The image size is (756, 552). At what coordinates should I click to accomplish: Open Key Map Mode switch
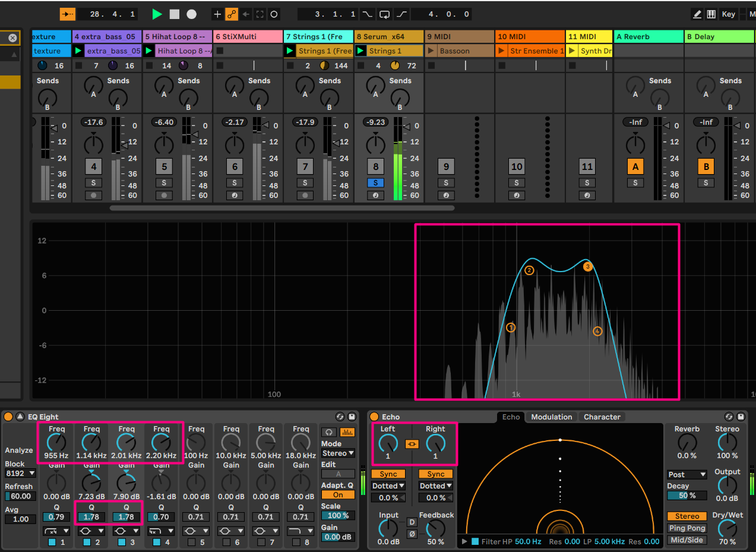(x=728, y=14)
